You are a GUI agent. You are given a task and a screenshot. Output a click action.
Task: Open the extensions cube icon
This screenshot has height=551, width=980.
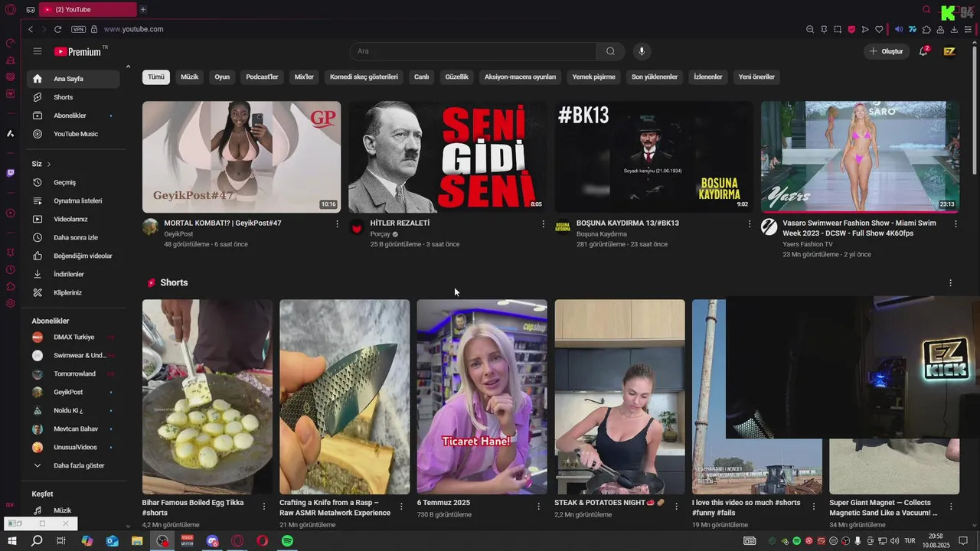tap(926, 29)
